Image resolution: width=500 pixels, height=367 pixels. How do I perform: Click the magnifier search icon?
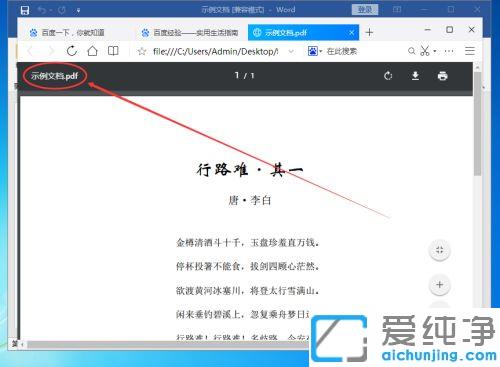tap(412, 51)
